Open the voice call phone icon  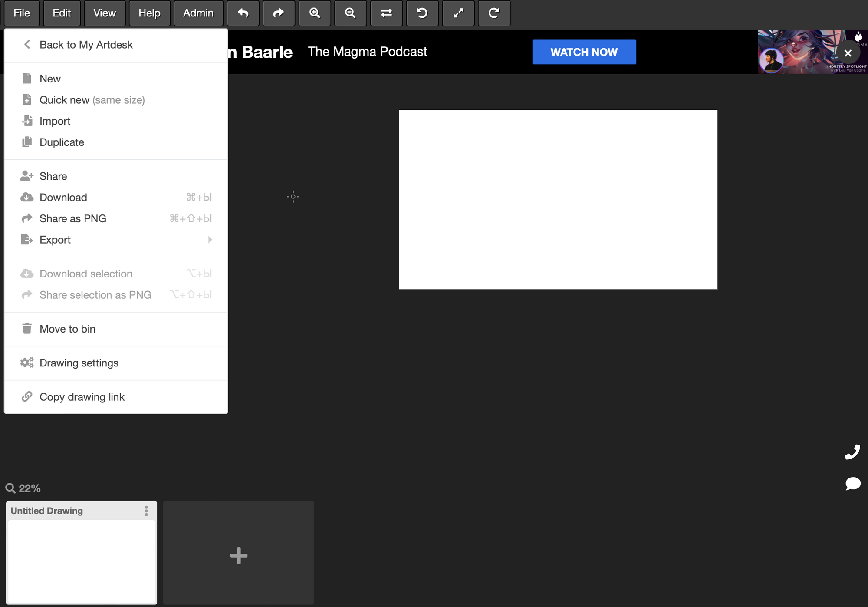[x=852, y=452]
